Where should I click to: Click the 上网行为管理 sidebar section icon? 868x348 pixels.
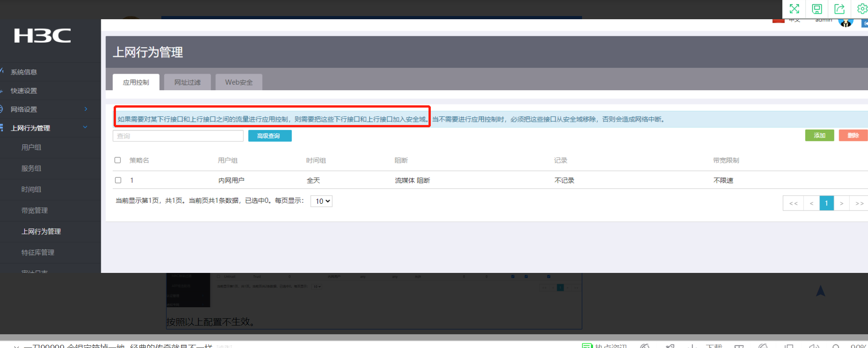point(1,128)
